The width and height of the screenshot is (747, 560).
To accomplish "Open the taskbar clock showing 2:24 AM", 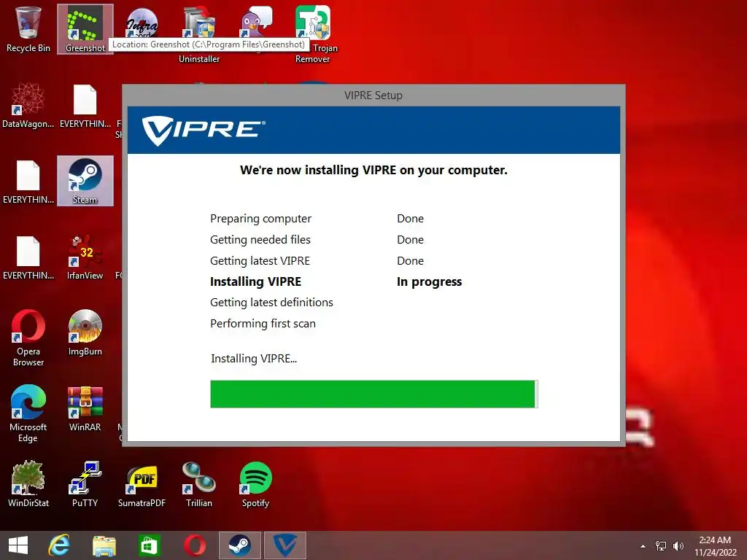I will [x=715, y=546].
